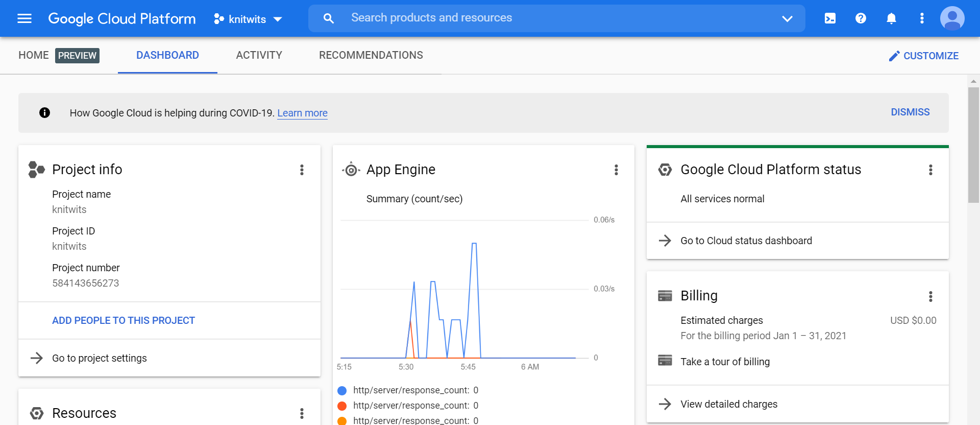Click the page vertical scrollbar thumb
Viewport: 980px width, 425px height.
point(973,145)
